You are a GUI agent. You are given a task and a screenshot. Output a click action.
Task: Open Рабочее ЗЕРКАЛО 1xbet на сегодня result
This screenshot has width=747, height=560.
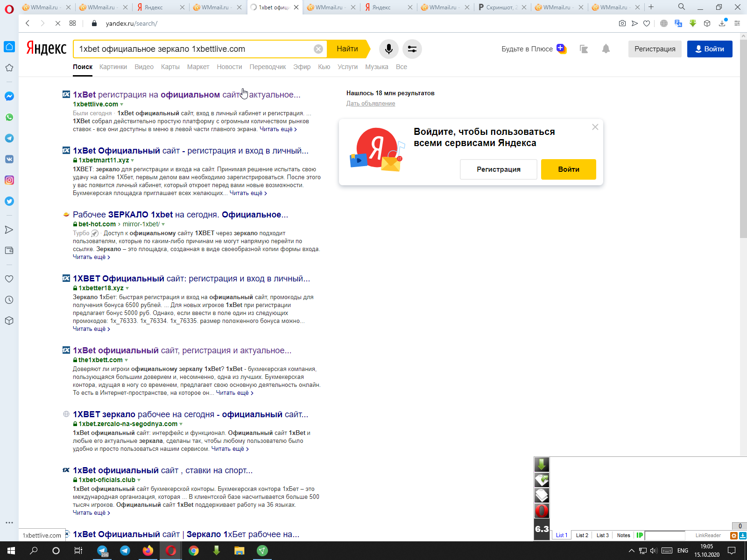pyautogui.click(x=180, y=215)
